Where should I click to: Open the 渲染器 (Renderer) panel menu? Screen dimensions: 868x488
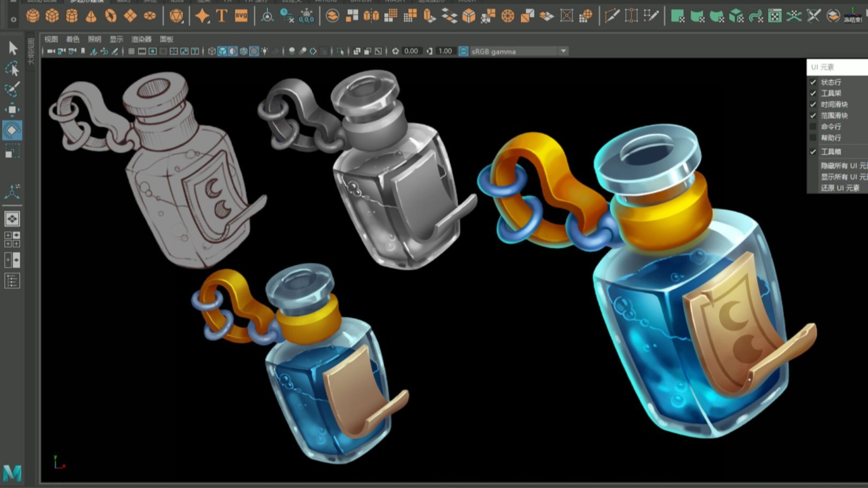(x=141, y=39)
